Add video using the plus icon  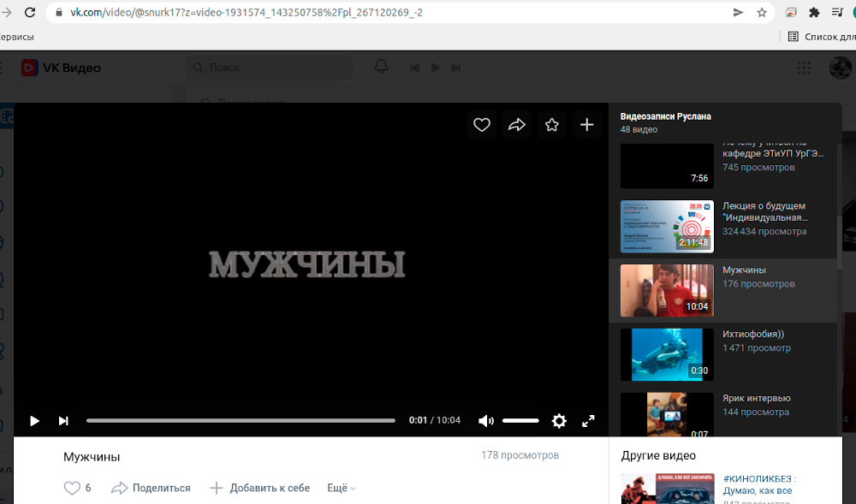point(587,125)
